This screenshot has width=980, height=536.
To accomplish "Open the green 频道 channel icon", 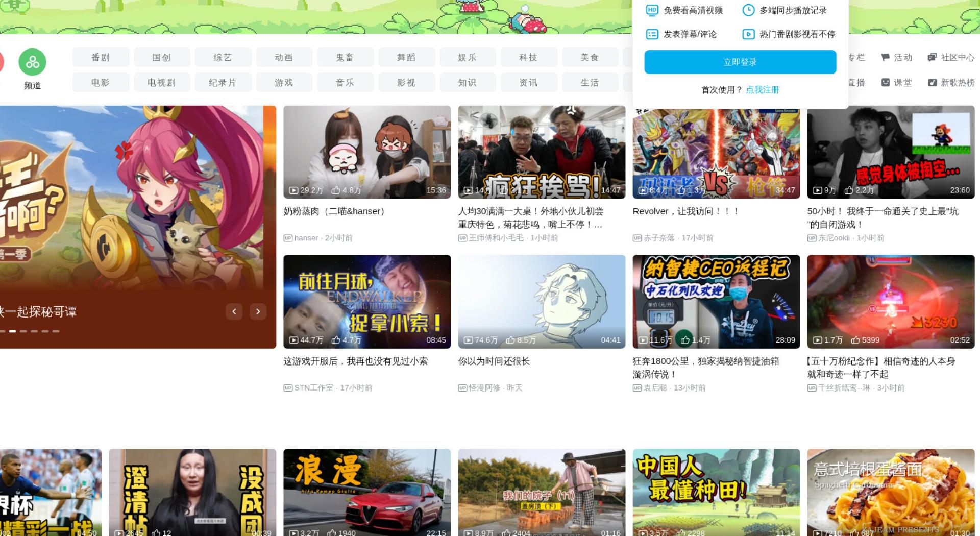I will (x=32, y=62).
